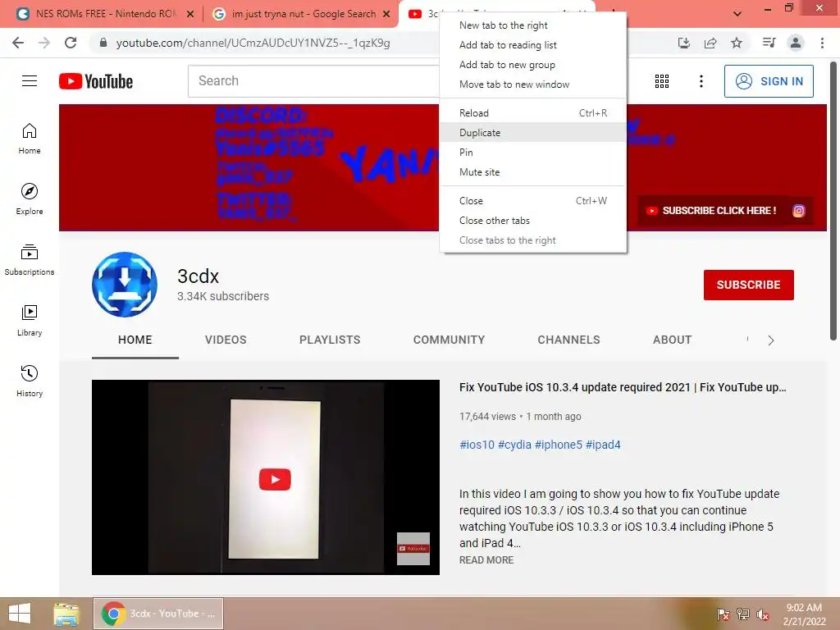This screenshot has height=630, width=840.
Task: Expand channel tabs with the right chevron
Action: click(771, 340)
